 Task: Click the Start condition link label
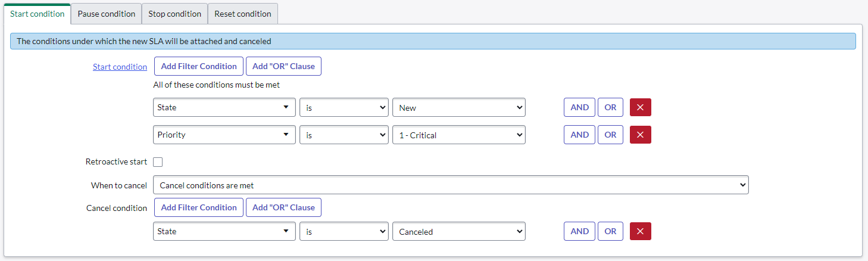120,67
